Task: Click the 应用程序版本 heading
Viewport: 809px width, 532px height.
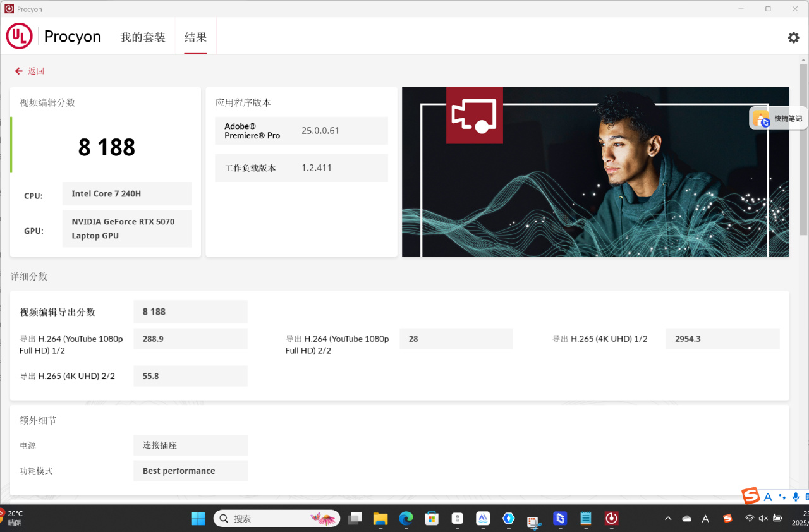Action: (x=243, y=102)
